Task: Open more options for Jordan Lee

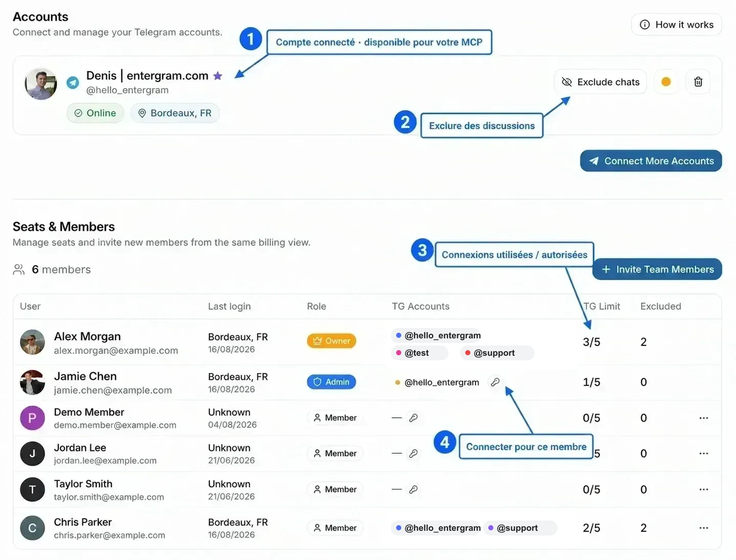Action: 704,454
